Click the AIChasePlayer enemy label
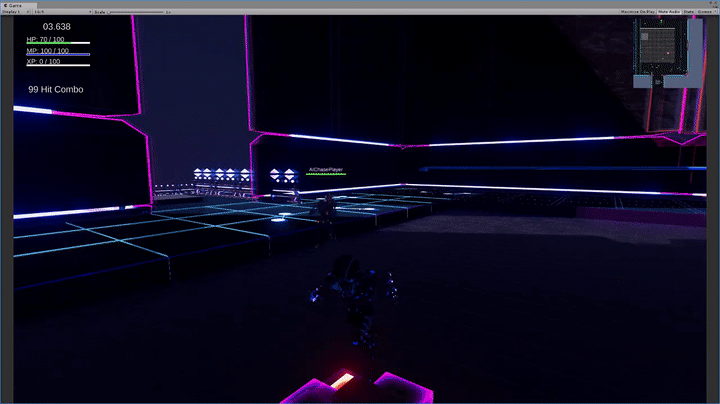Viewport: 720px width, 404px height. [x=326, y=170]
